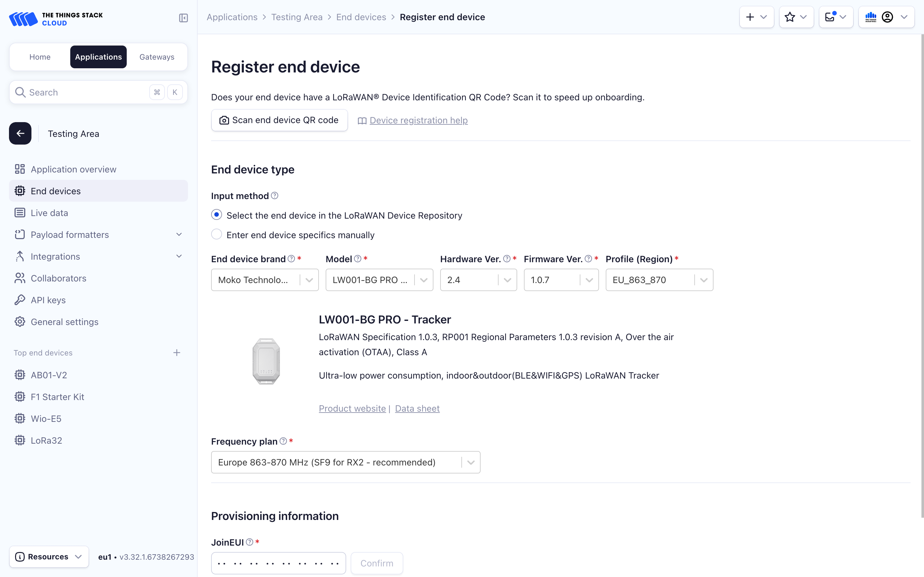Add a new top end device
924x577 pixels.
(x=177, y=353)
